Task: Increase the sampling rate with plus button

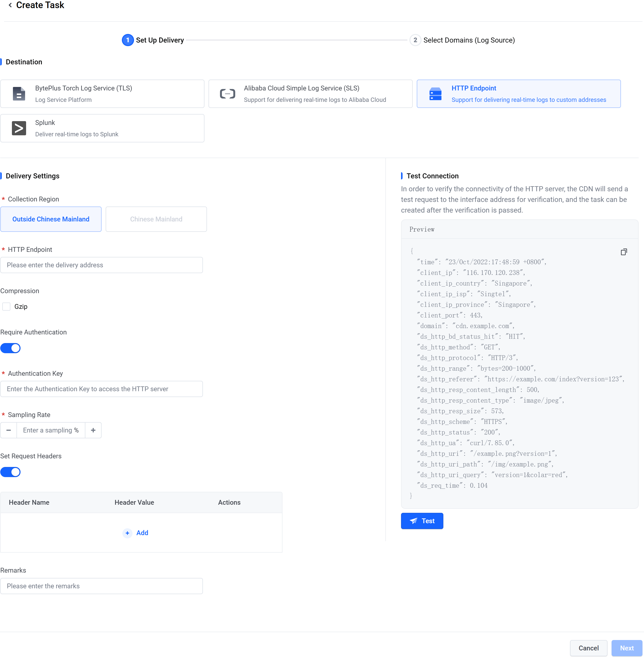Action: click(x=93, y=430)
